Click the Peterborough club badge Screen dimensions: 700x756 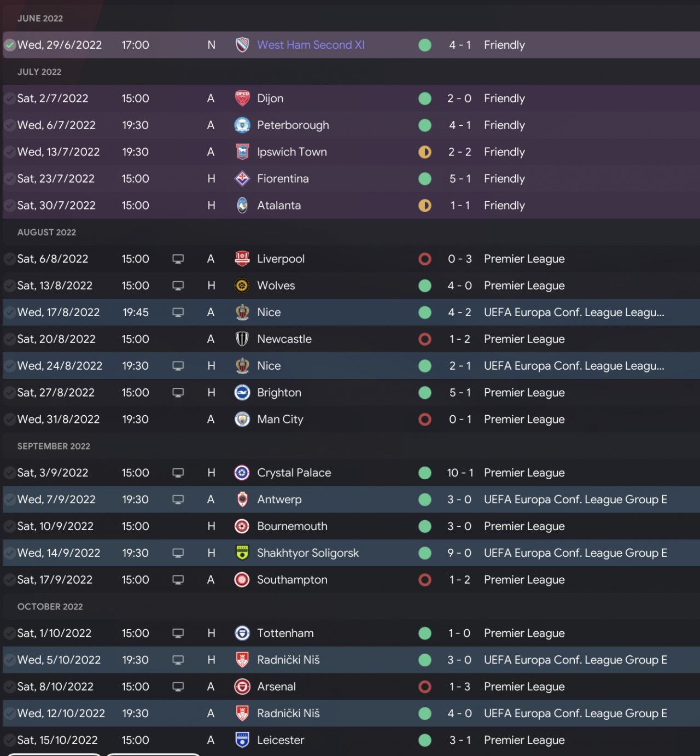click(x=242, y=125)
